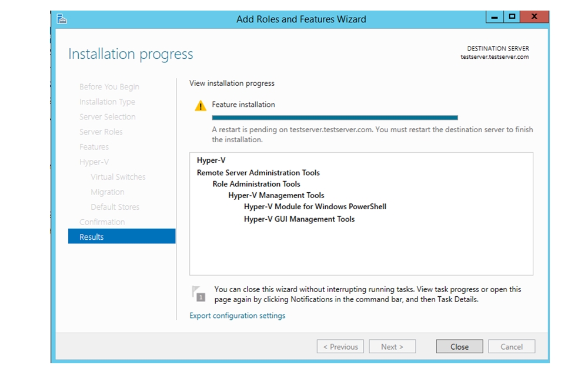Click the Next button
This screenshot has height=385, width=588.
pyautogui.click(x=392, y=347)
